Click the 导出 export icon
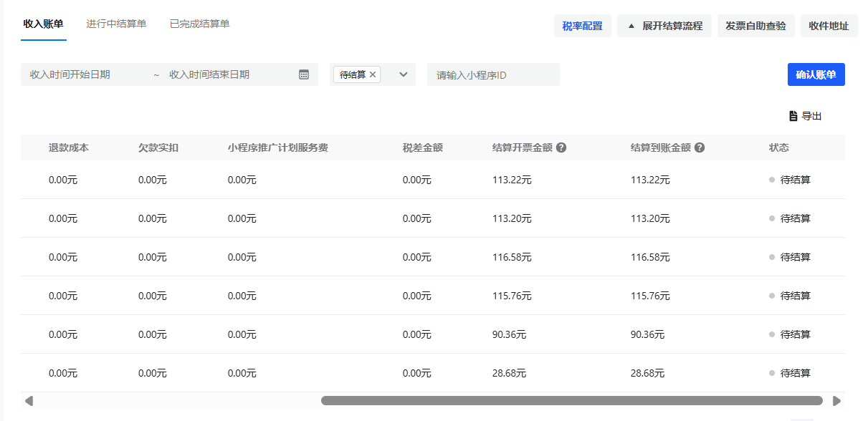The image size is (868, 421). click(x=793, y=116)
